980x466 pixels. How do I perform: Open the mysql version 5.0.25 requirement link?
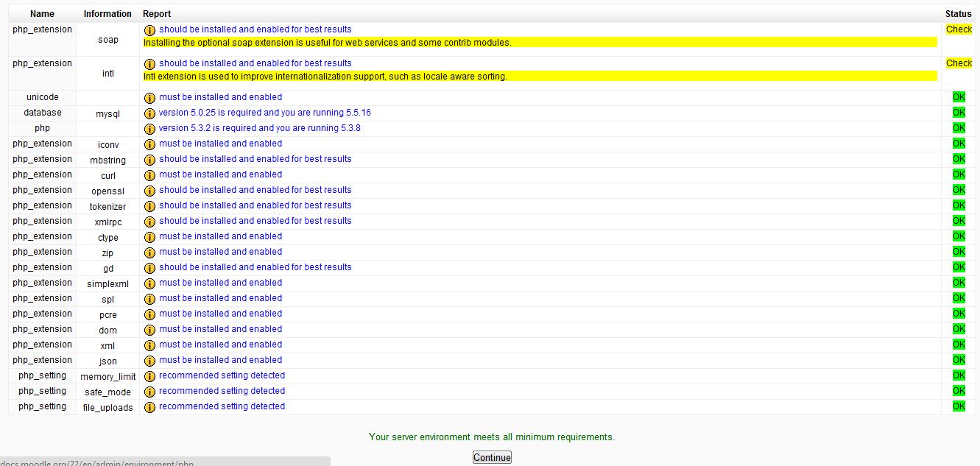click(x=265, y=113)
